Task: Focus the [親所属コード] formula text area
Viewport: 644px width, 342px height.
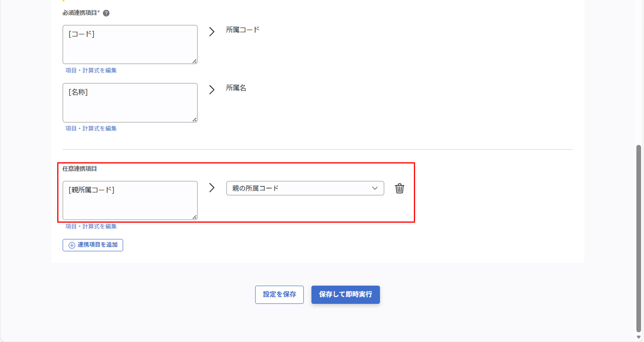Action: 130,200
